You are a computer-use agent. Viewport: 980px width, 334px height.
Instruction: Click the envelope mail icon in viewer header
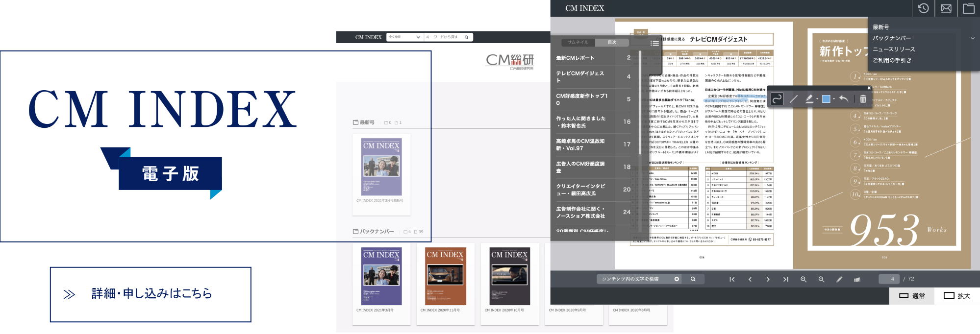pos(946,8)
